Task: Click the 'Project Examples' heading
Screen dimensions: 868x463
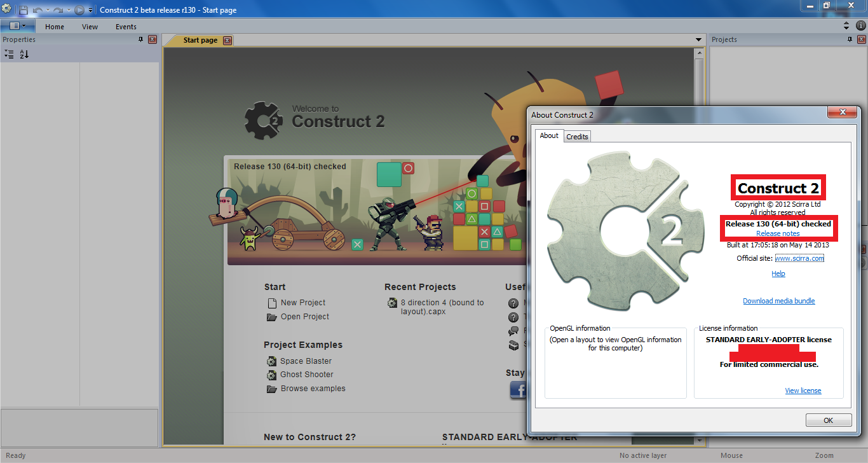Action: pyautogui.click(x=303, y=345)
